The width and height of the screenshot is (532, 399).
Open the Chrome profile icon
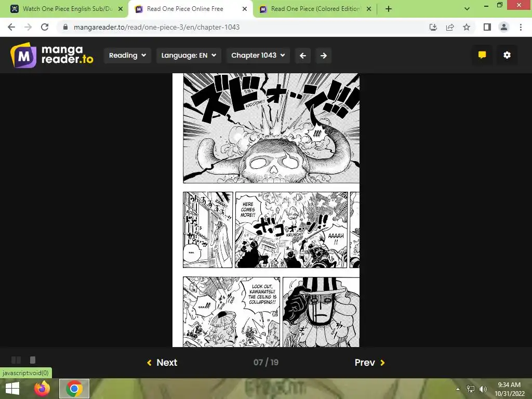tap(504, 27)
